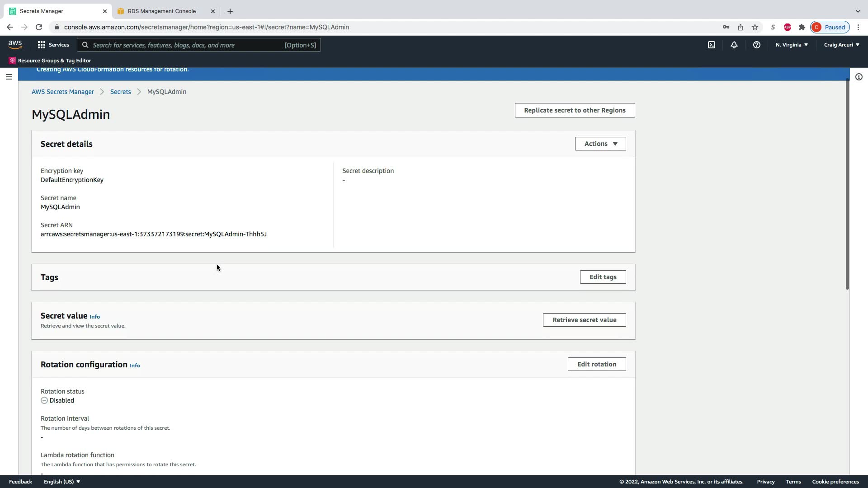
Task: Open the English (US) language selector
Action: pyautogui.click(x=61, y=482)
